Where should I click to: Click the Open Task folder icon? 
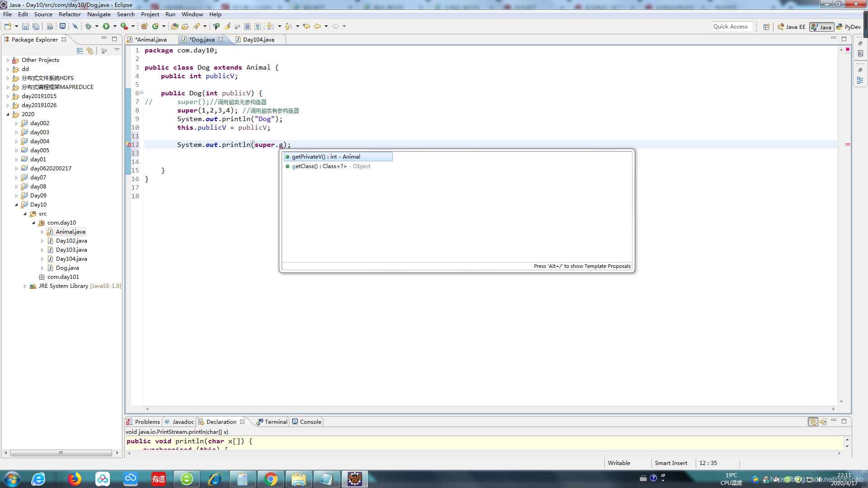coord(185,27)
